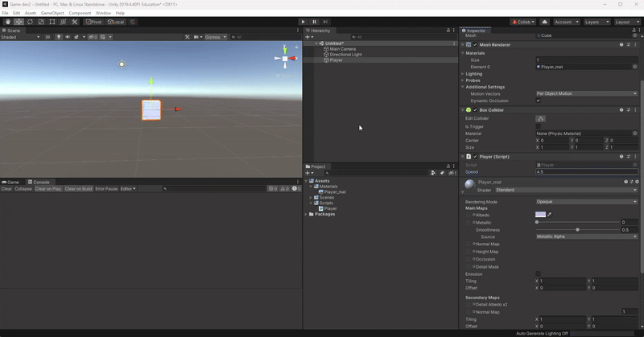Image resolution: width=644 pixels, height=337 pixels.
Task: Click the Step frame button
Action: pos(325,22)
